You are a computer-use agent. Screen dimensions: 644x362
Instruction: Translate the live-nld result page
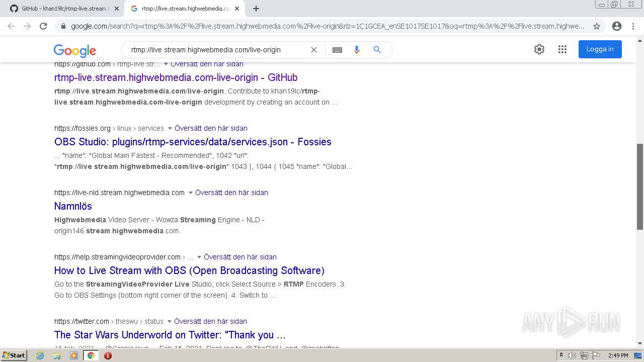coord(231,193)
